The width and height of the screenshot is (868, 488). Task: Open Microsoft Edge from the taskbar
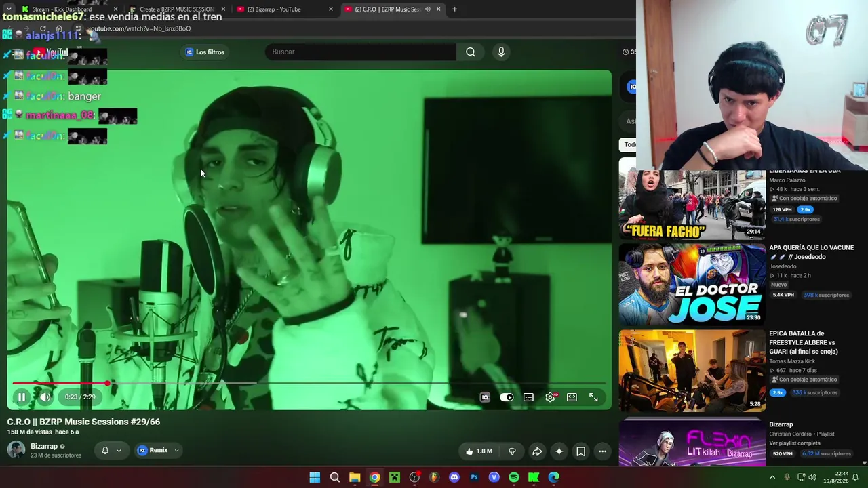pos(554,477)
